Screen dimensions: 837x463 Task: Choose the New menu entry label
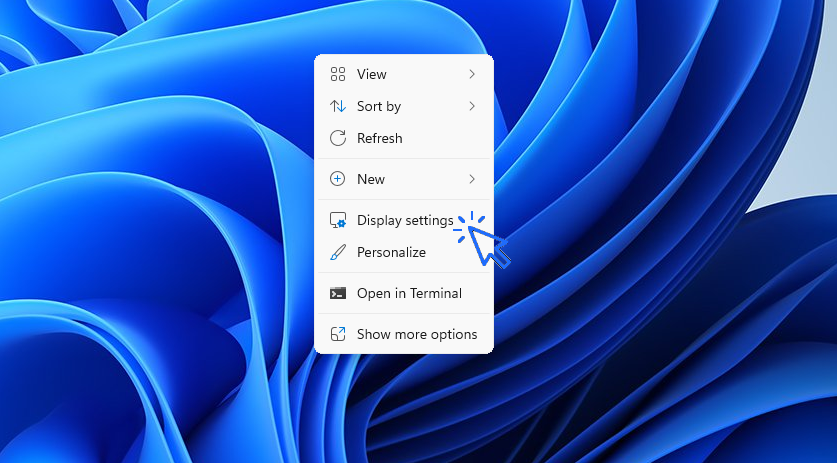click(x=371, y=179)
